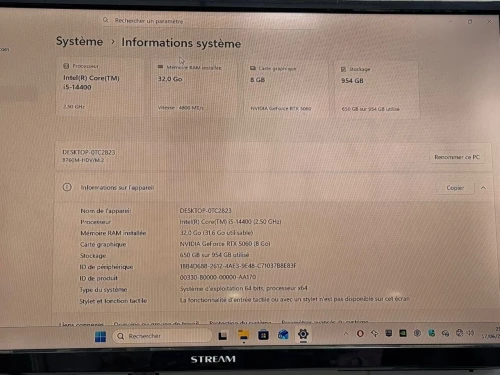
Task: Click the Mémoire RAM card icon
Action: 160,67
